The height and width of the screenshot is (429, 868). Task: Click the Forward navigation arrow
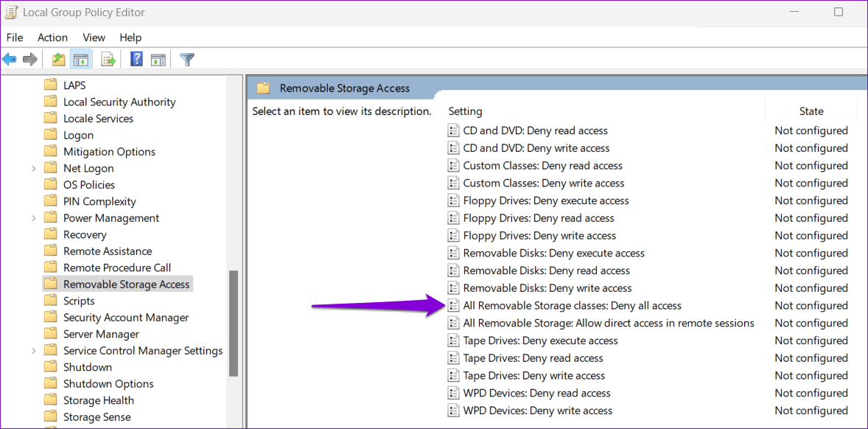click(28, 59)
